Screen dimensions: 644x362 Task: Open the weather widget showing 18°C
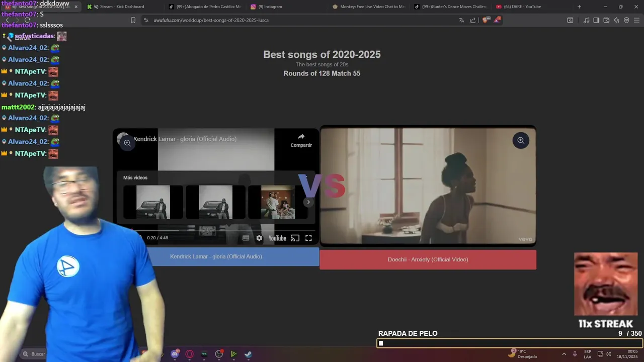coord(522,353)
